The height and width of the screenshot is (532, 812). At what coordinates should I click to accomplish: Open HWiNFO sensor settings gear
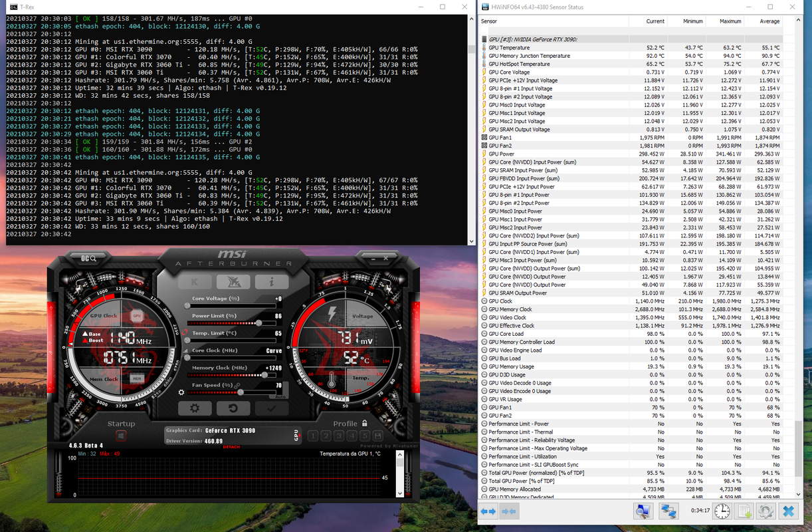[767, 511]
